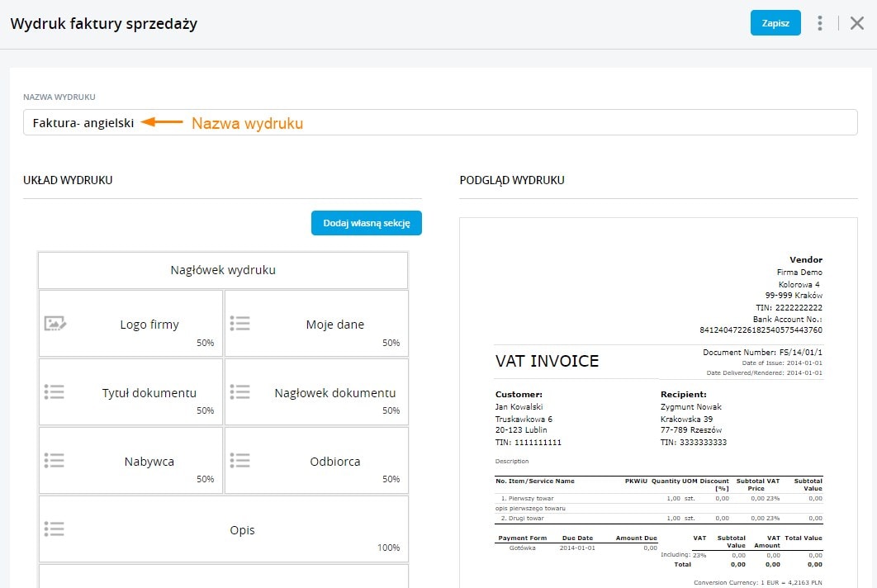Viewport: 877px width, 588px height.
Task: Select the Nabywca section label
Action: tap(149, 462)
